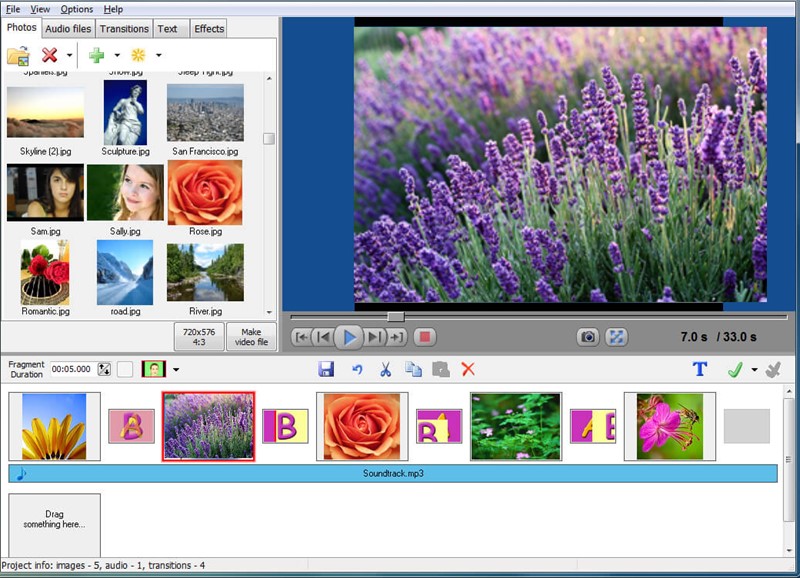Click the "Drag something here..." placeholder
Screen dimensions: 800x578
[55, 524]
